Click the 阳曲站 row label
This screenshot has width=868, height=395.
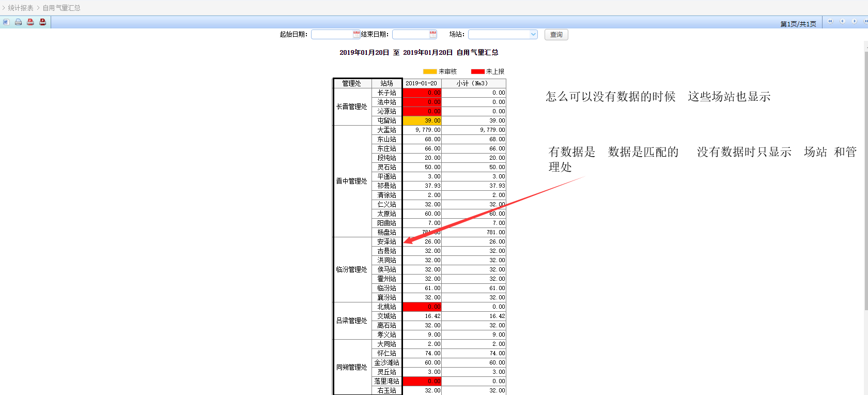tap(387, 223)
